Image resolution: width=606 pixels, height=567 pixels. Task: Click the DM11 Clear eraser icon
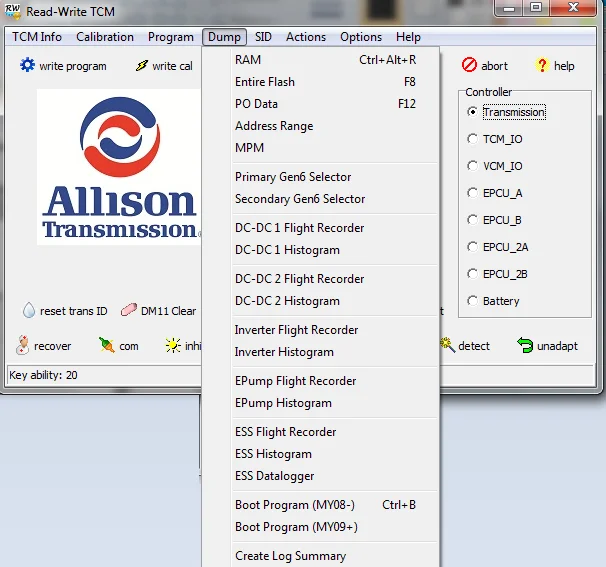coord(128,310)
